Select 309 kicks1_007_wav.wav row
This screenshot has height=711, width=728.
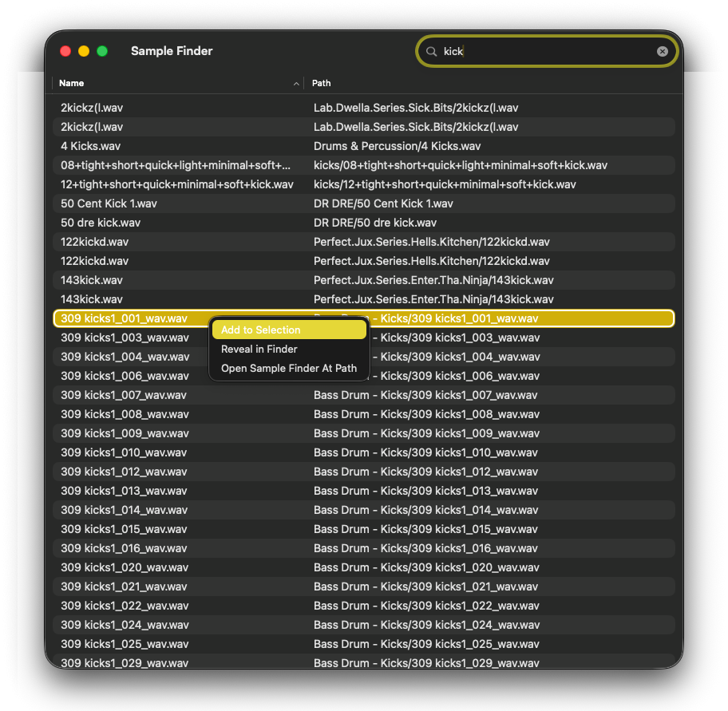pos(124,395)
